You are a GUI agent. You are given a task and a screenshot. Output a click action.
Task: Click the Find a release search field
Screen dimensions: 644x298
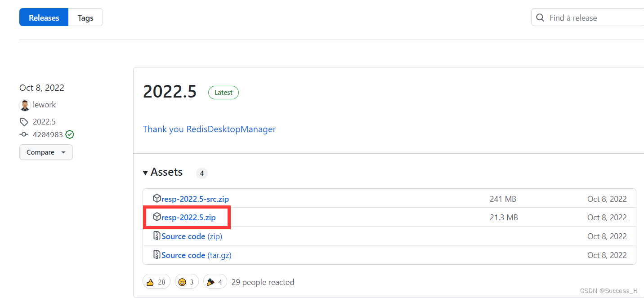(x=588, y=18)
